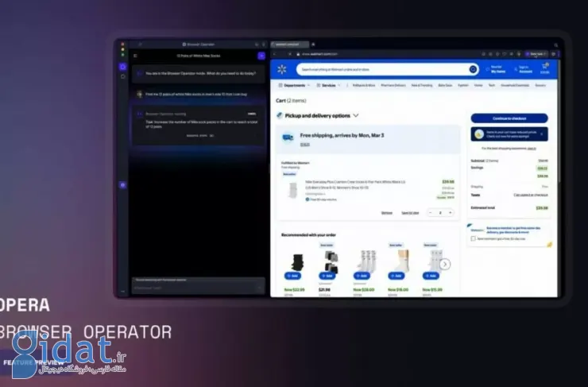The height and width of the screenshot is (387, 588).
Task: Add the Now $15.99 socks item
Action: (x=431, y=276)
